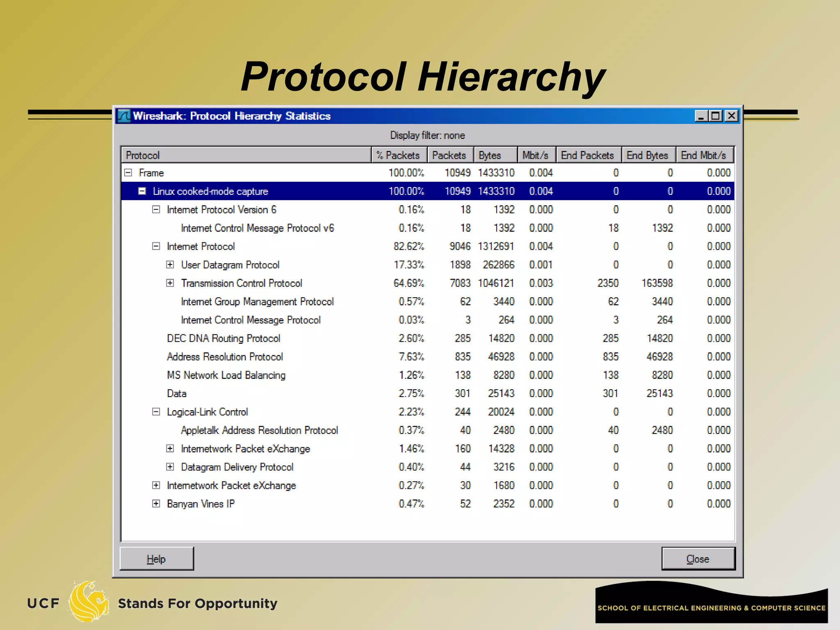
Task: Click the 2350 end packets value
Action: (608, 283)
